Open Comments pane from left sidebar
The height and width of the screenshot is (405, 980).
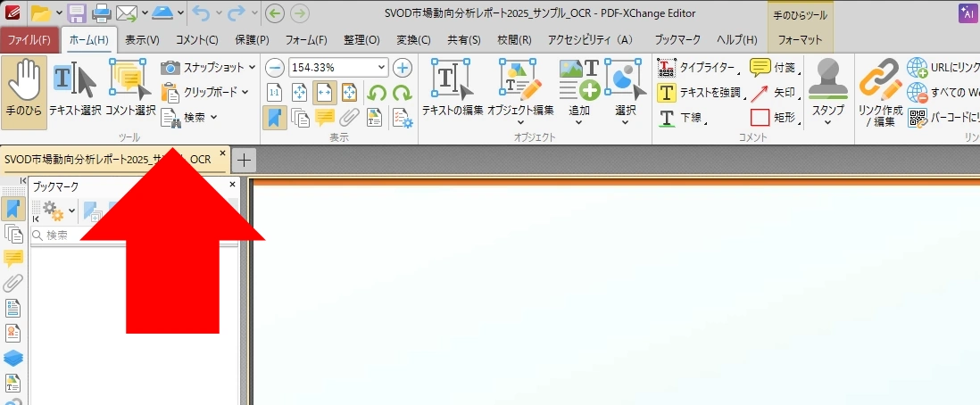[x=13, y=258]
